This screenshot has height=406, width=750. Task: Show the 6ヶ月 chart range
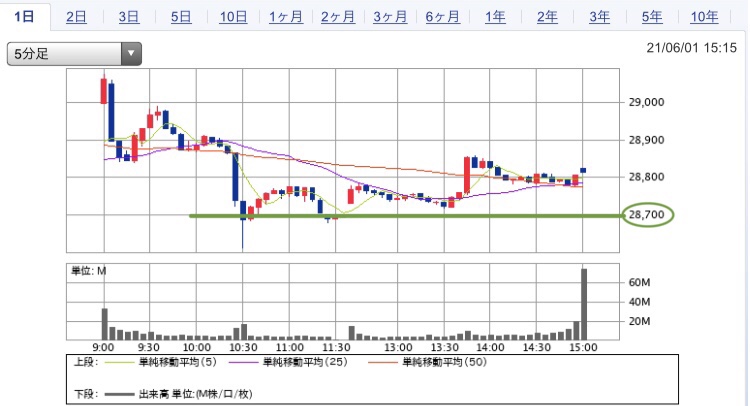tap(442, 17)
